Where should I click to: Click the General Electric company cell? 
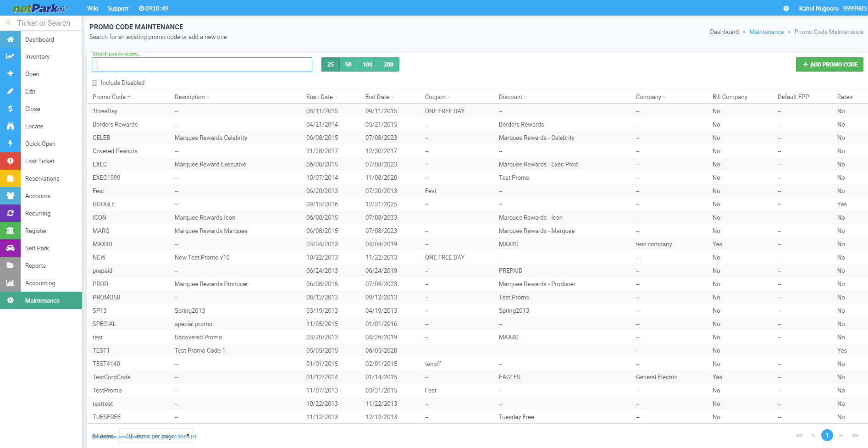pyautogui.click(x=656, y=377)
